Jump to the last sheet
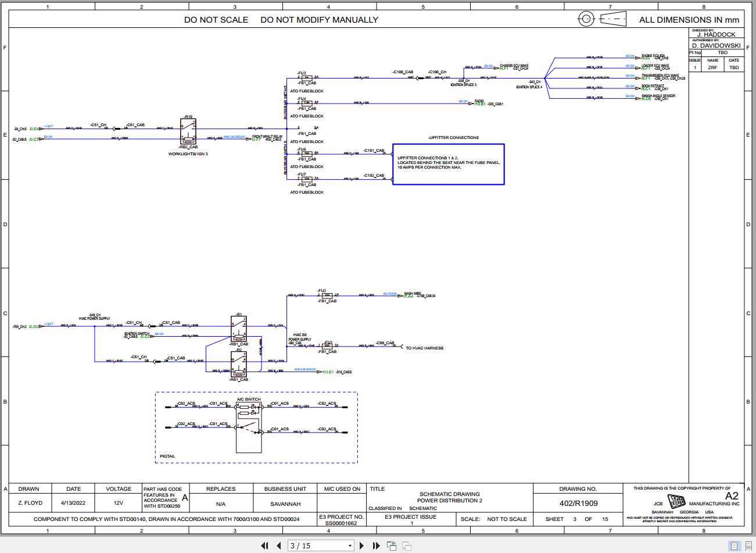 tap(376, 545)
